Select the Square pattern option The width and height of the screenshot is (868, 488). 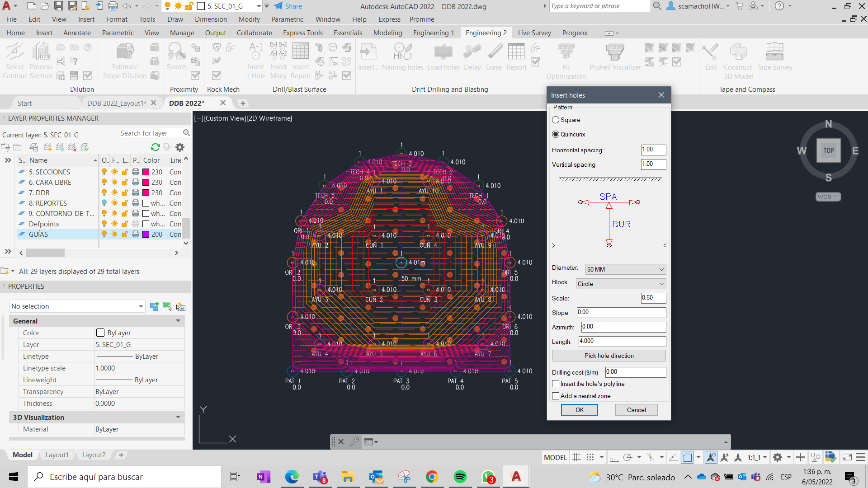point(556,120)
